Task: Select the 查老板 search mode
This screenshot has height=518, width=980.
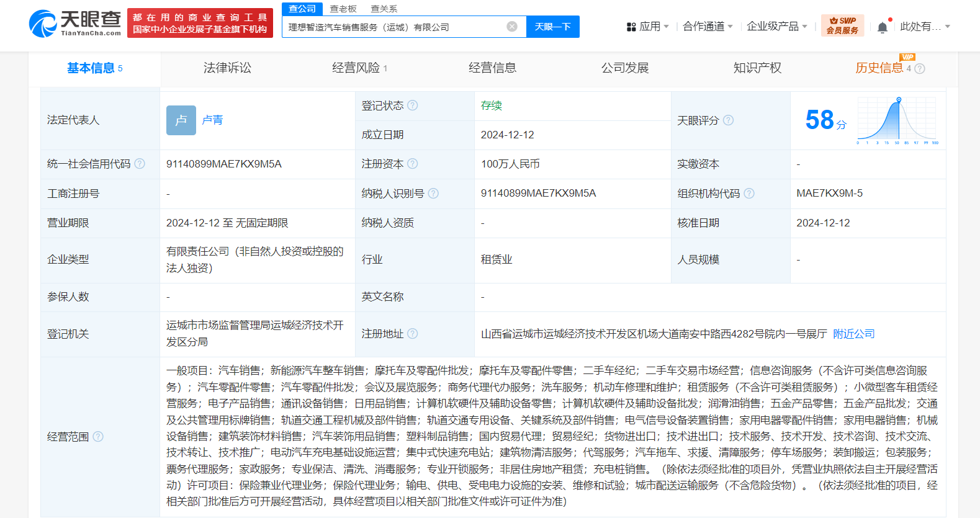Action: point(343,9)
